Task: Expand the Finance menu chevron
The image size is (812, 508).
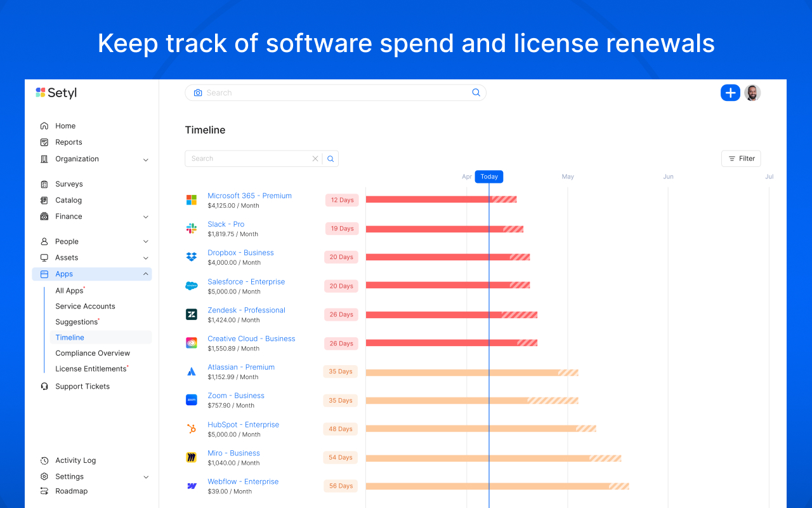Action: click(x=146, y=217)
